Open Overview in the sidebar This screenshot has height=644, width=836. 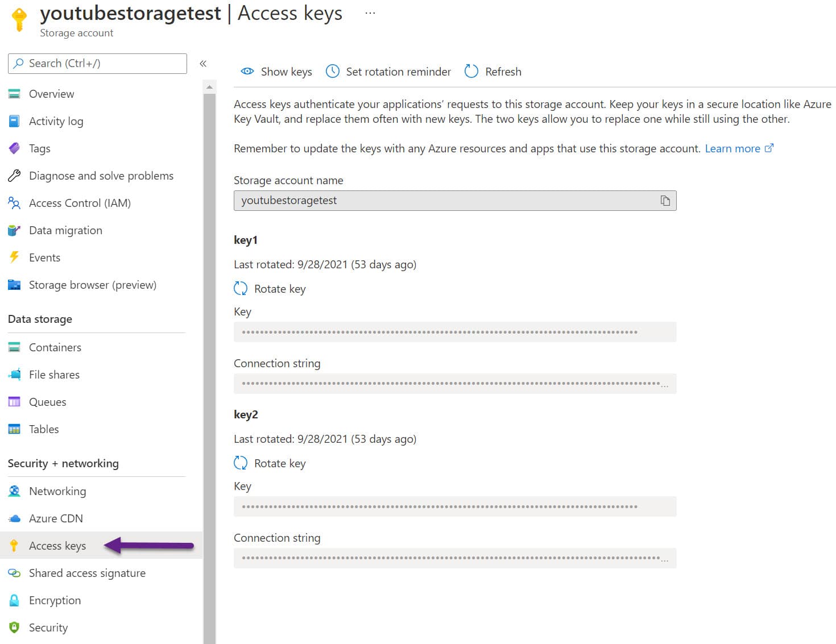[x=51, y=94]
